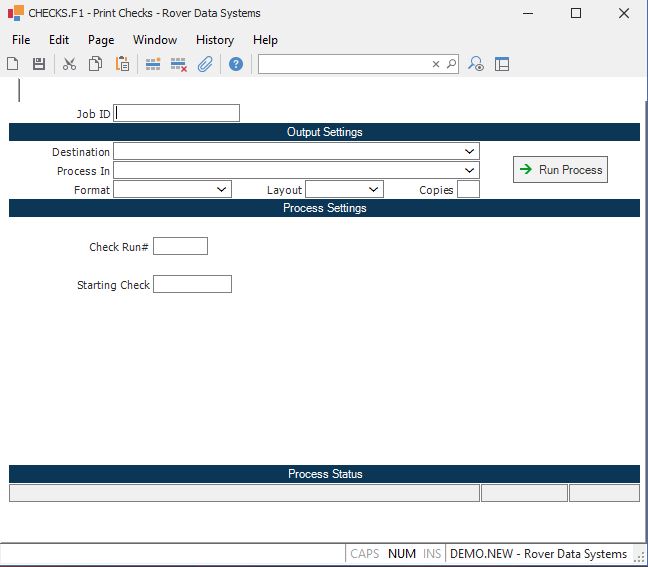Click the Copy icon in toolbar
The height and width of the screenshot is (567, 648).
95,64
